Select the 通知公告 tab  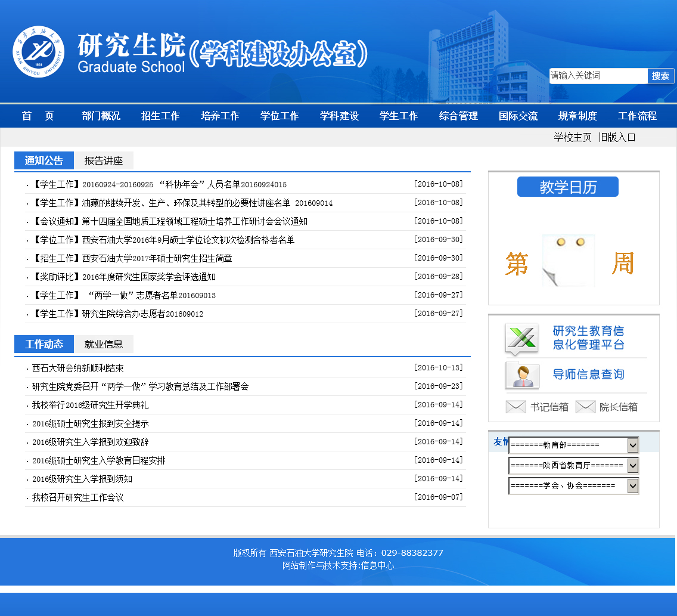click(x=44, y=160)
